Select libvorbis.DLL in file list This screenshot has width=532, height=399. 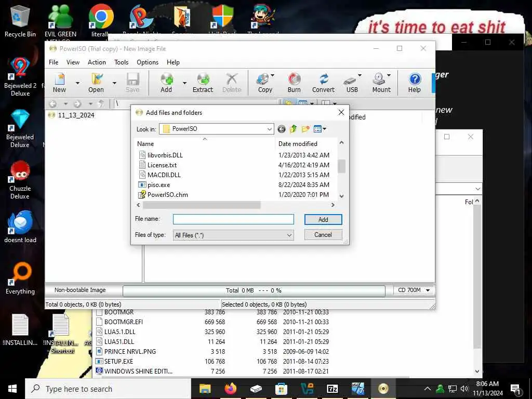165,155
